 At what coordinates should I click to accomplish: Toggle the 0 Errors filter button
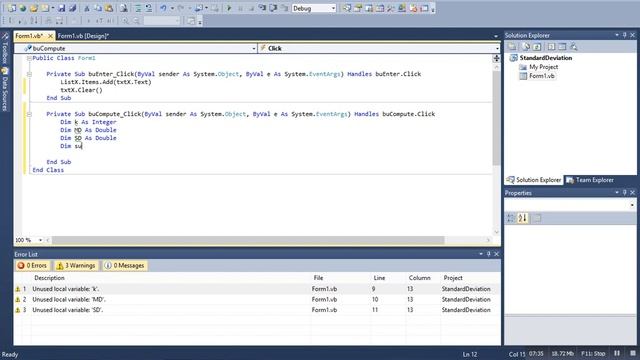coord(32,266)
